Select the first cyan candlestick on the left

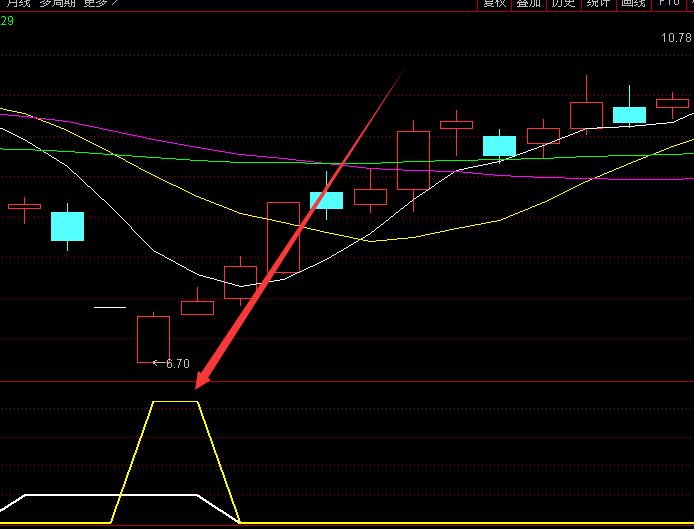(x=67, y=226)
